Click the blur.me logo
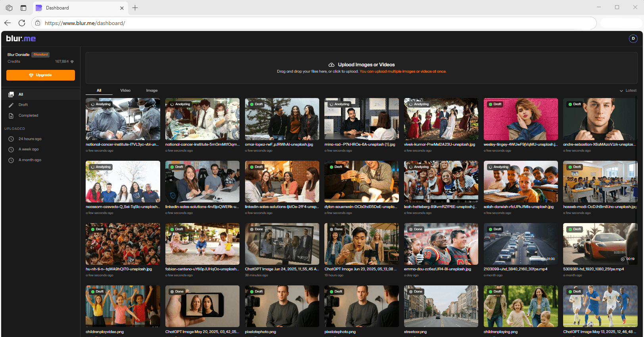The image size is (644, 337). click(x=21, y=39)
